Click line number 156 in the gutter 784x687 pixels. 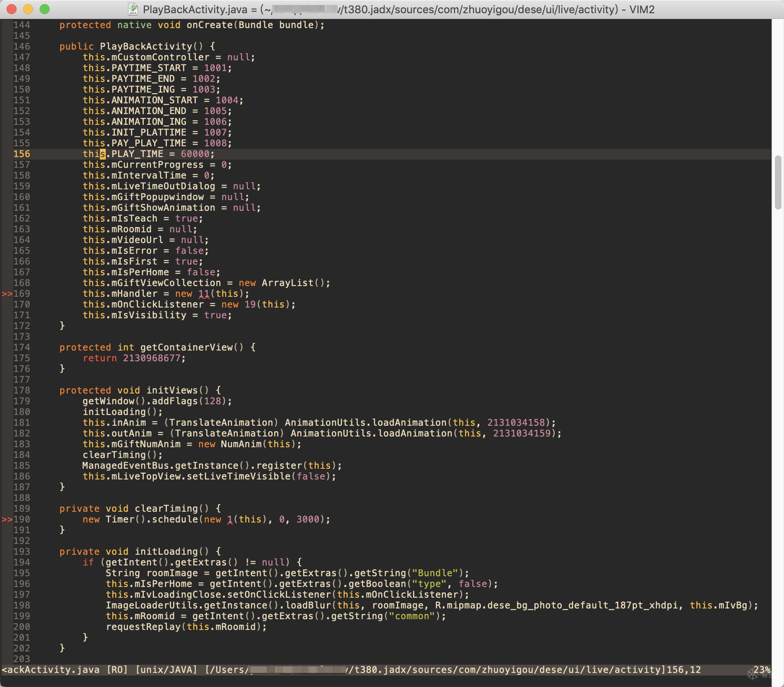[x=21, y=154]
